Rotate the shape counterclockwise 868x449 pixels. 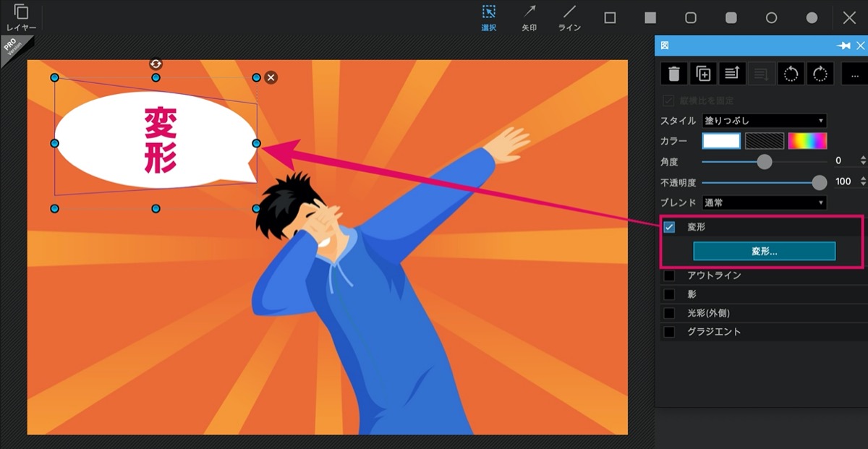point(791,74)
